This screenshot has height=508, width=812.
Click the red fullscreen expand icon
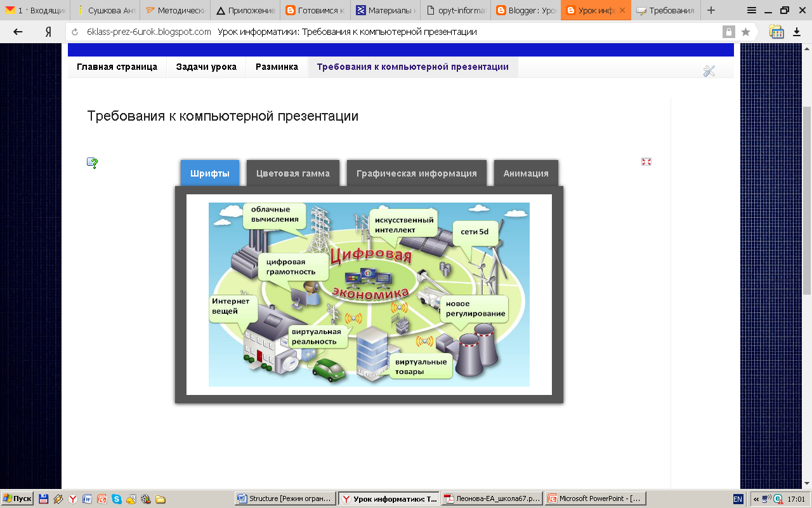click(x=646, y=162)
